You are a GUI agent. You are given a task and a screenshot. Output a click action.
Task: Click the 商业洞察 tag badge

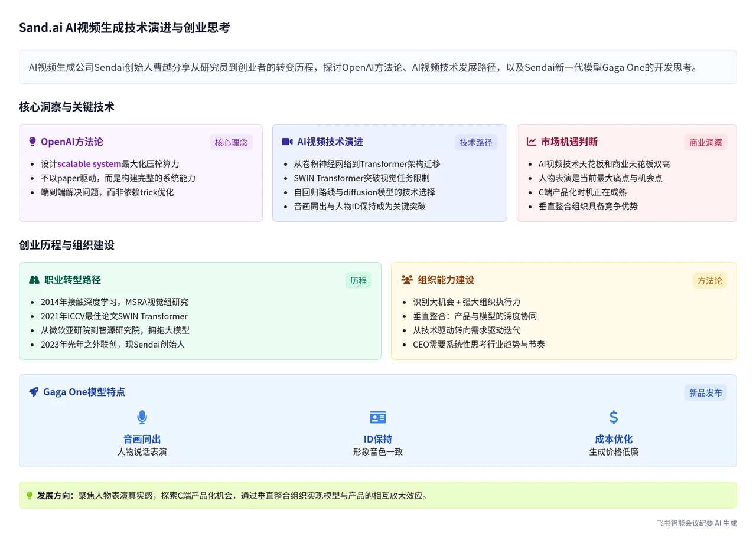706,142
